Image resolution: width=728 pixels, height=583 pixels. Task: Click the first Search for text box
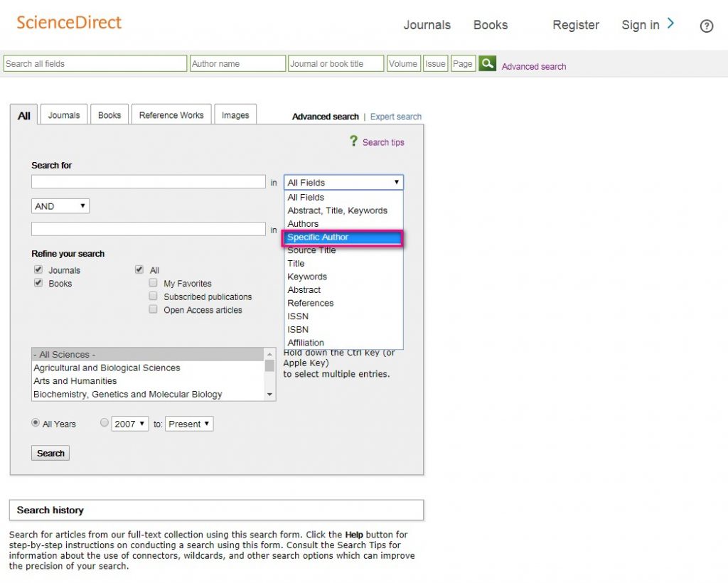pyautogui.click(x=149, y=181)
